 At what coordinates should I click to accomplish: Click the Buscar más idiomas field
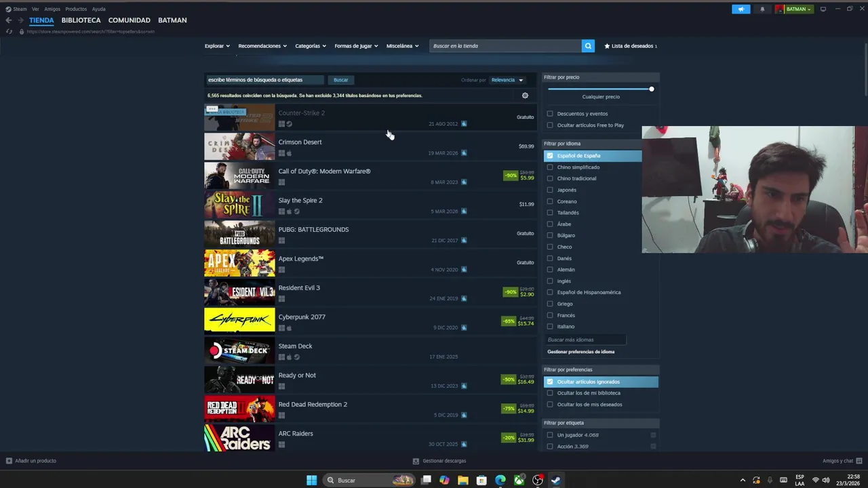pyautogui.click(x=586, y=340)
